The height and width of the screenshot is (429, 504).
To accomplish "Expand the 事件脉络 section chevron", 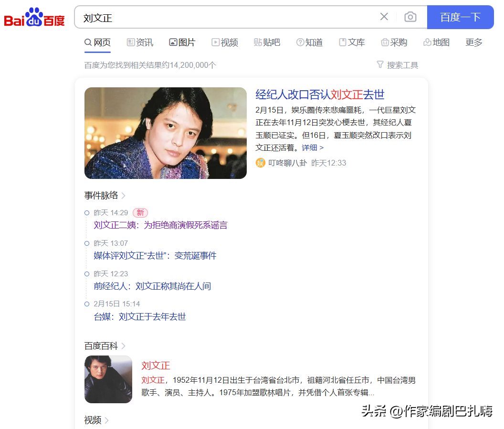I will 124,195.
